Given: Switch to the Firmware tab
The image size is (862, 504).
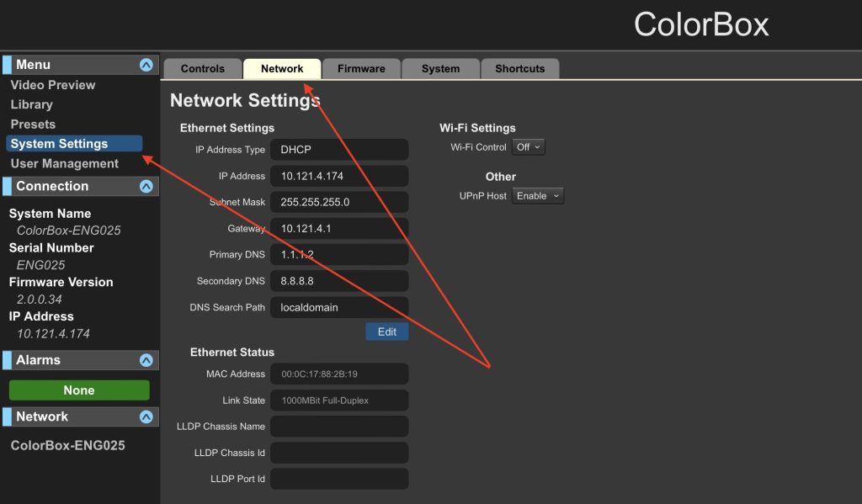Looking at the screenshot, I should tap(361, 69).
